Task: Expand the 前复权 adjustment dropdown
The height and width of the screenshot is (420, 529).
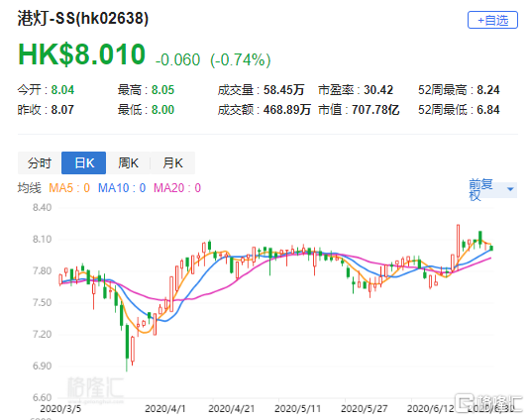Action: [x=492, y=189]
